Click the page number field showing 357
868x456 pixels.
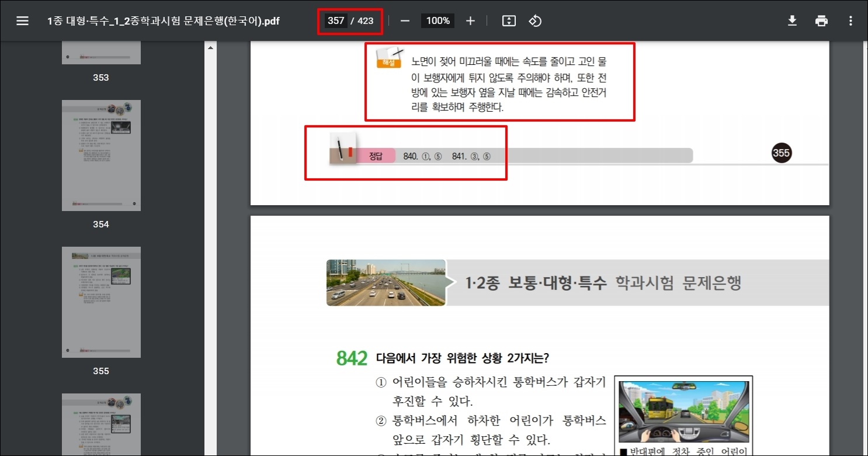point(336,21)
